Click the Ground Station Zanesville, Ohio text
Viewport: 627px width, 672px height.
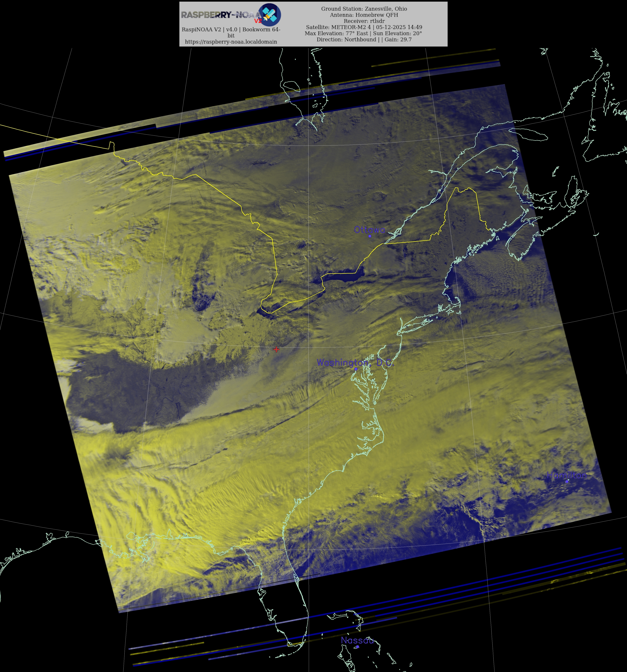point(364,9)
